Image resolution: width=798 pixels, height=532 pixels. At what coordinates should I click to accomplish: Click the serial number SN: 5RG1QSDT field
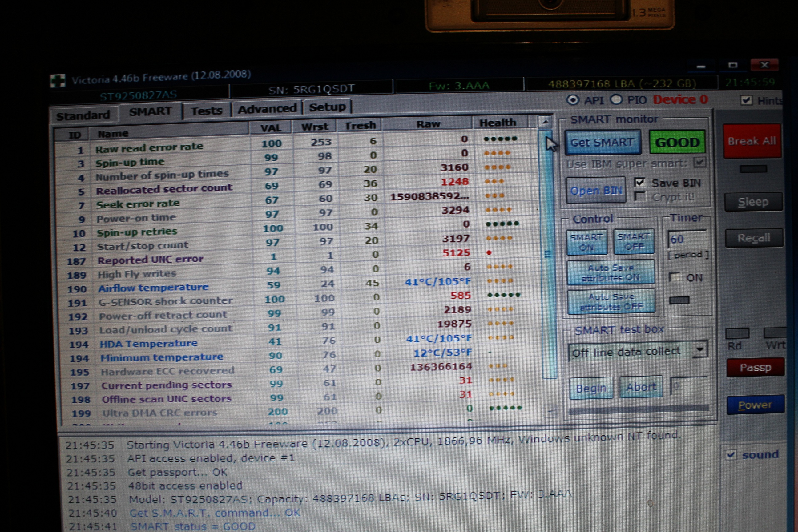click(x=311, y=89)
